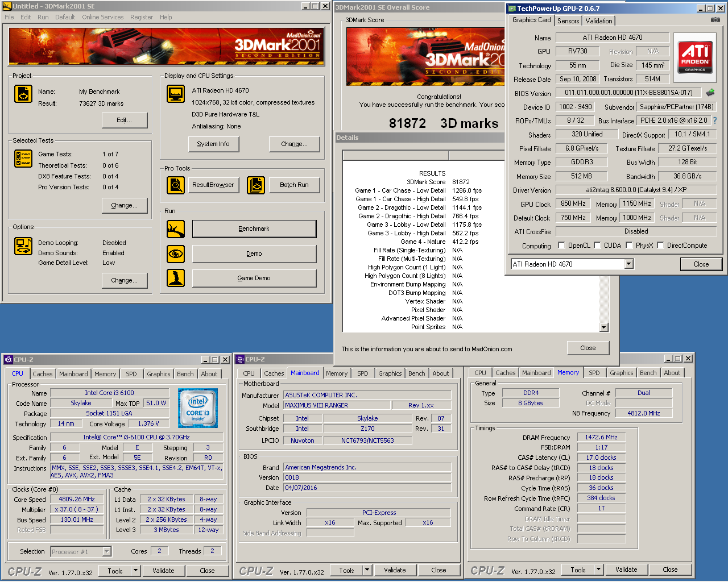Click the DRAM Frequency value field
728x582 pixels.
(601, 437)
